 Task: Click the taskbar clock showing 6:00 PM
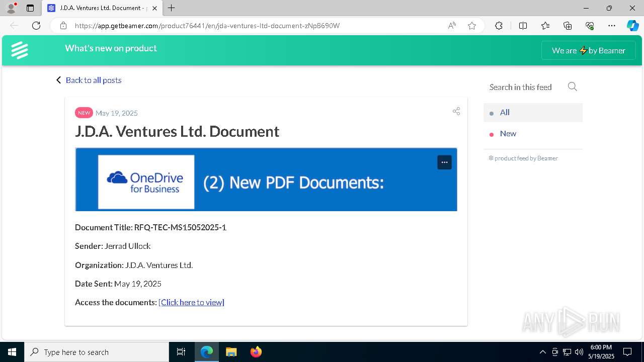coord(601,352)
